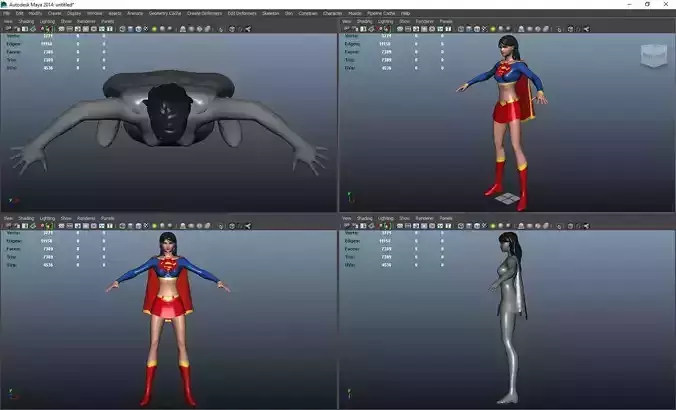
Task: Enable smooth shade all in front-view panel
Action: click(x=130, y=225)
